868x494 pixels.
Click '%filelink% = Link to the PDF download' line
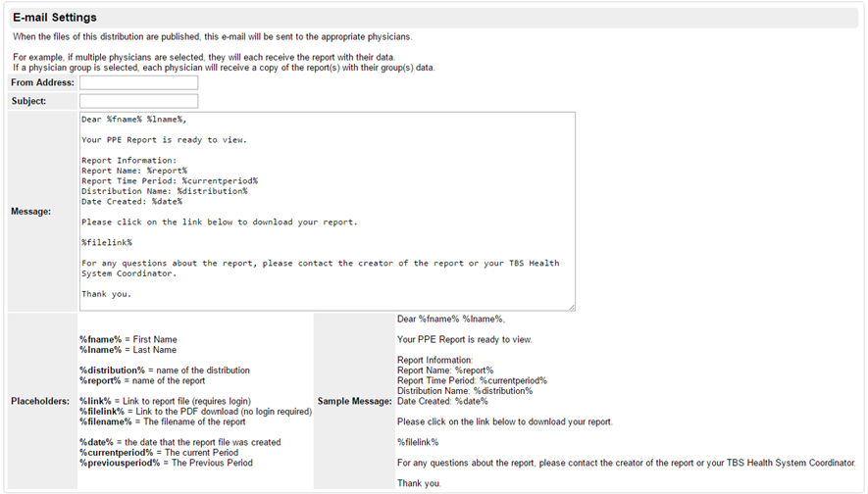[x=196, y=411]
